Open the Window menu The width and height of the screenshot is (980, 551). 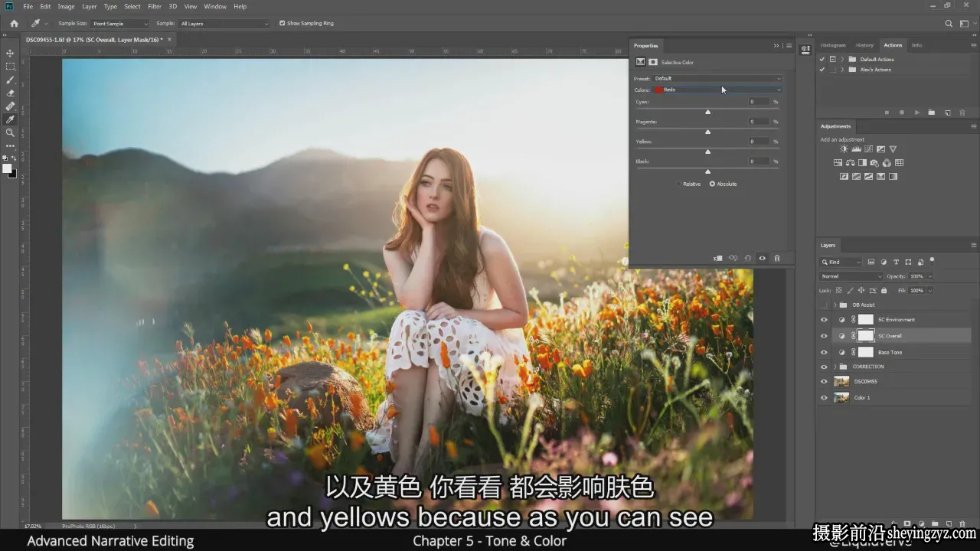(215, 6)
